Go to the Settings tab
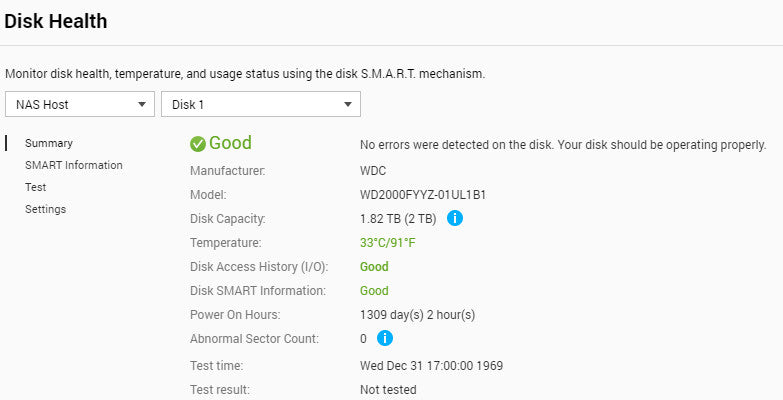 (45, 209)
